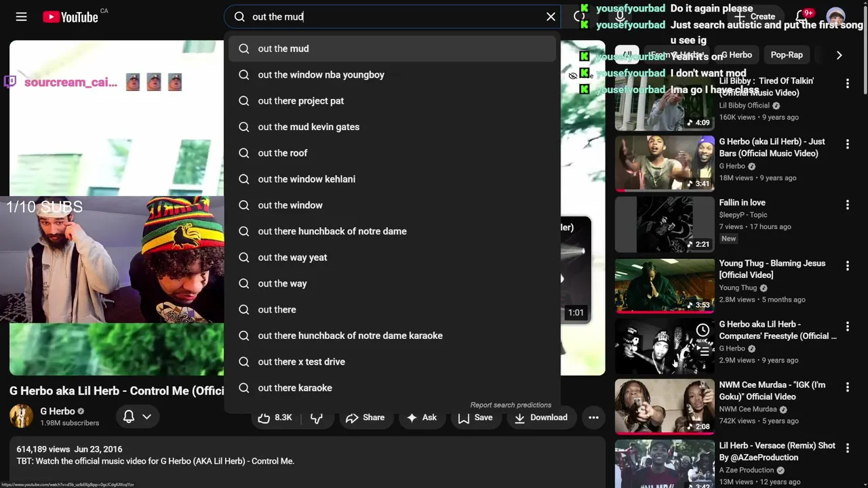The width and height of the screenshot is (868, 488).
Task: Open options for Computers' Freestyle video
Action: click(847, 327)
